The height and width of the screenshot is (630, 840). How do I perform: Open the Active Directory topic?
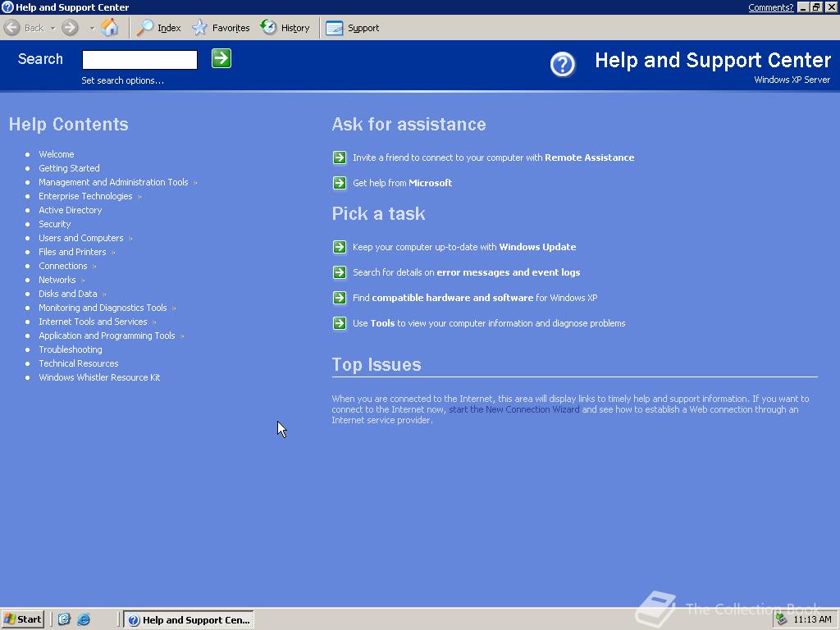coord(71,210)
